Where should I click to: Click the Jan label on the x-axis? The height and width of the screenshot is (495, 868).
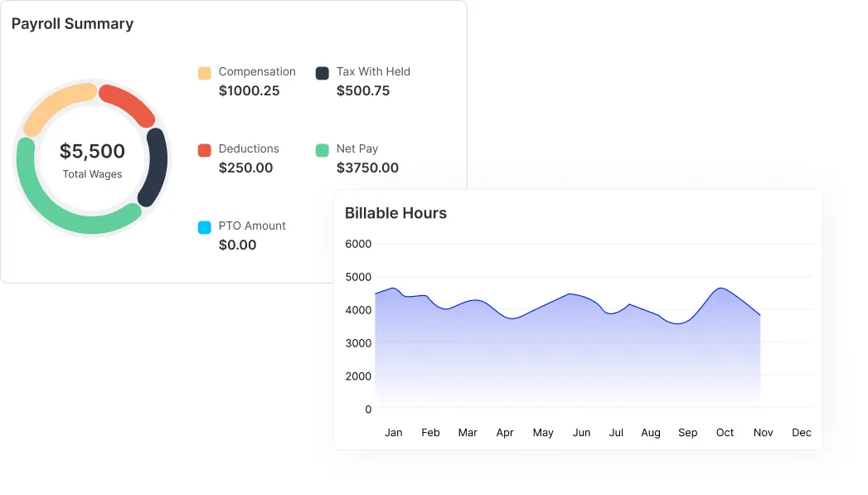[394, 432]
